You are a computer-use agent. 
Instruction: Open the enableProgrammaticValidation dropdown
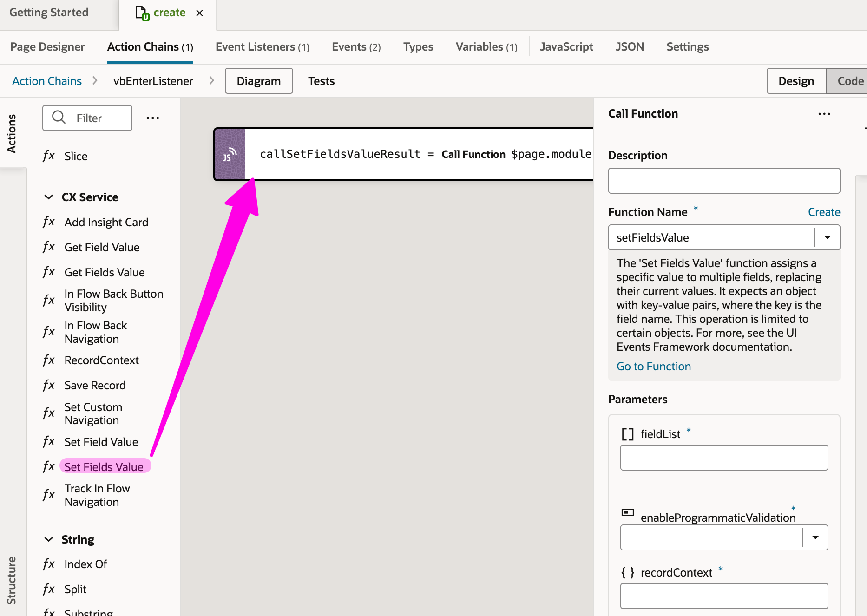815,537
